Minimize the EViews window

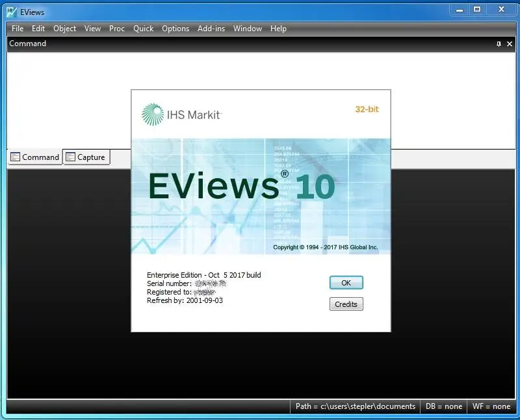click(460, 10)
